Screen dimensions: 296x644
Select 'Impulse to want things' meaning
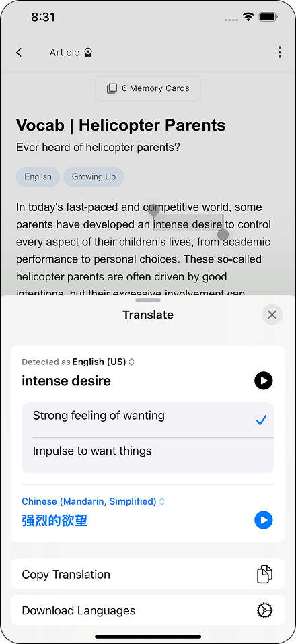148,455
